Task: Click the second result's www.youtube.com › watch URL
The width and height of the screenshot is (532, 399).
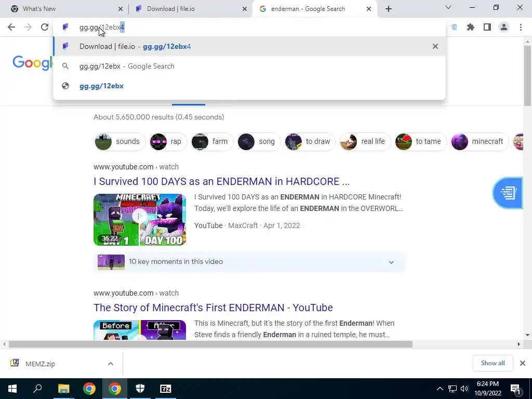Action: 136,293
